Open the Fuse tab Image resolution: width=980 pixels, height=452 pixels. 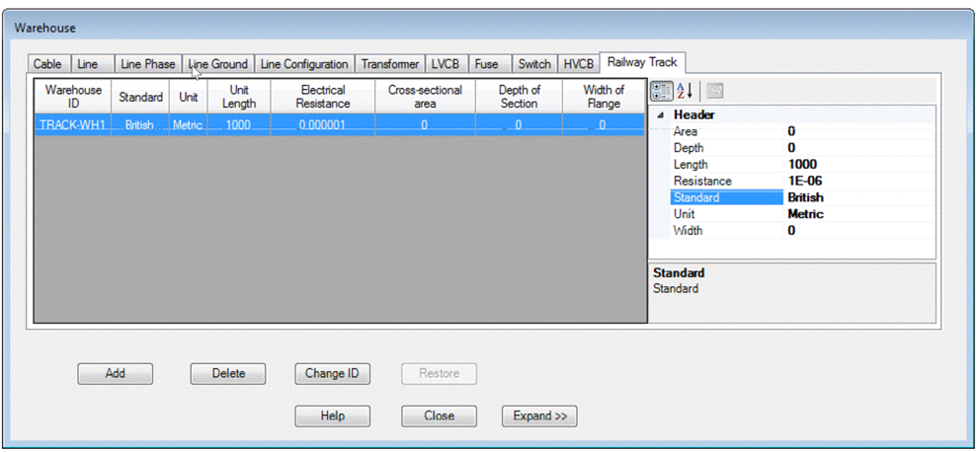486,64
